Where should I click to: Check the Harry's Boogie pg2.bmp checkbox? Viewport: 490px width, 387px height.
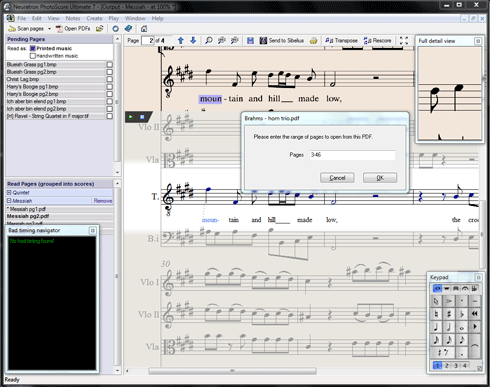pos(109,94)
